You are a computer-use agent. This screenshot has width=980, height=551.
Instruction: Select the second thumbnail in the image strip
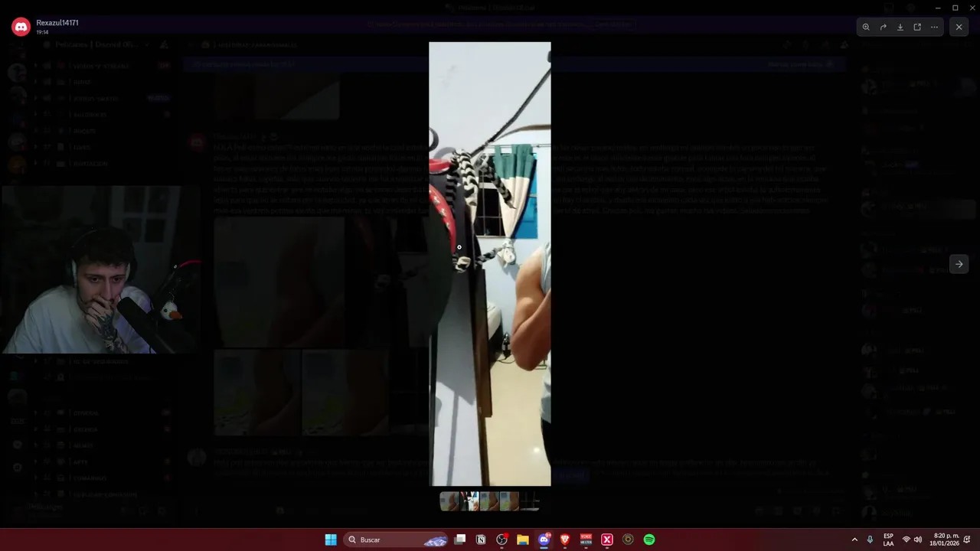point(469,501)
